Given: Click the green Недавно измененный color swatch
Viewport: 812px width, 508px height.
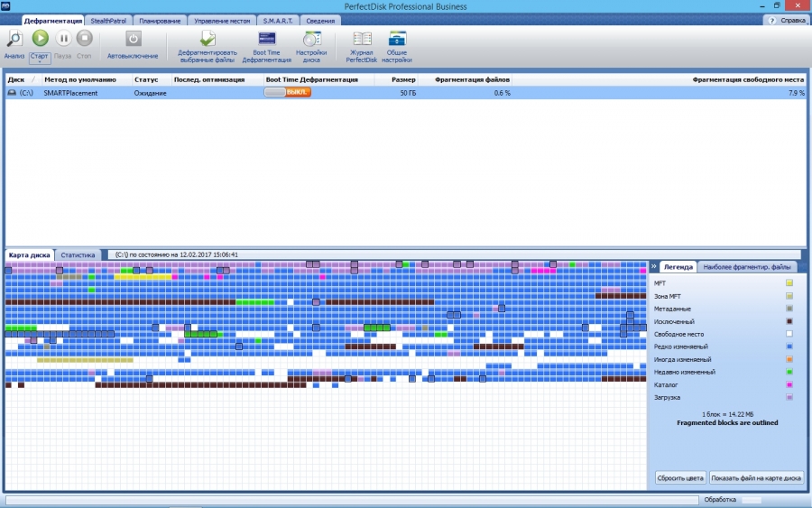Looking at the screenshot, I should click(789, 372).
